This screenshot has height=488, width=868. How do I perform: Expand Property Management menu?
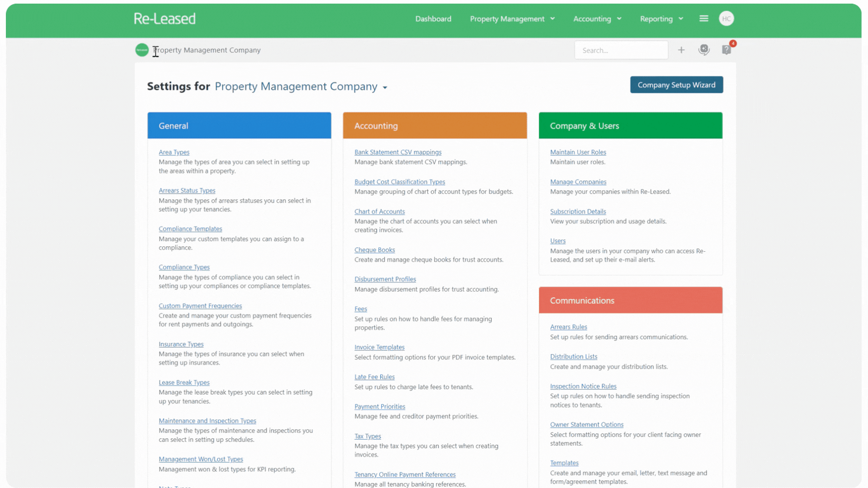coord(512,19)
